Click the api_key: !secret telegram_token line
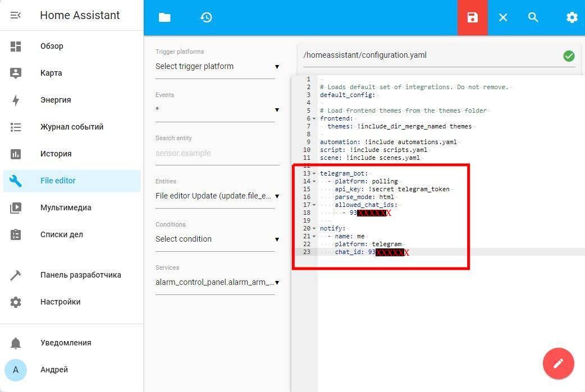The height and width of the screenshot is (392, 585). pos(392,190)
